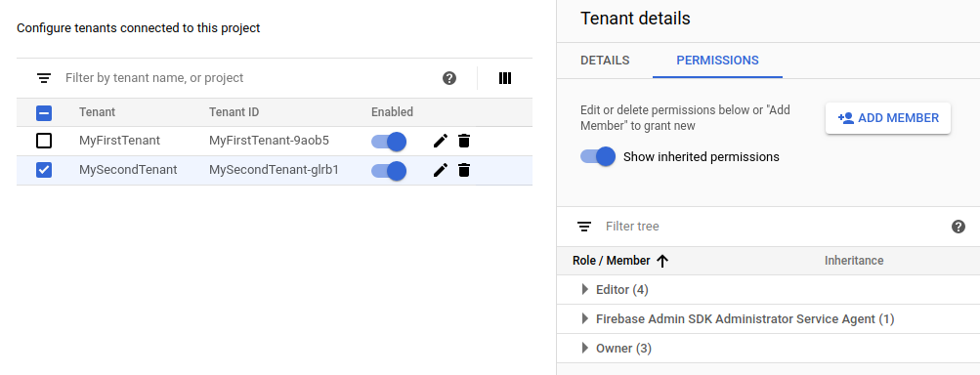Edit MyFirstTenant with the pencil icon

point(441,141)
